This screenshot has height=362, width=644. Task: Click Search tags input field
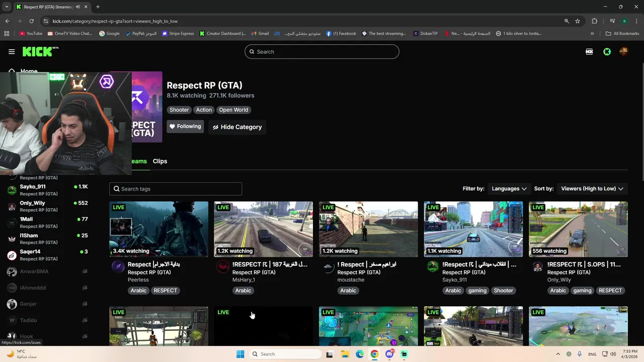(176, 189)
